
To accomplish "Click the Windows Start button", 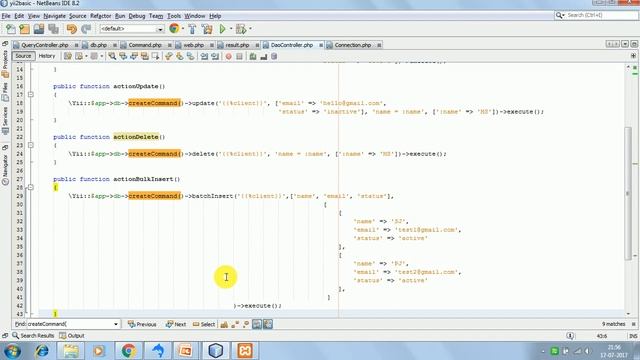I will pyautogui.click(x=12, y=351).
